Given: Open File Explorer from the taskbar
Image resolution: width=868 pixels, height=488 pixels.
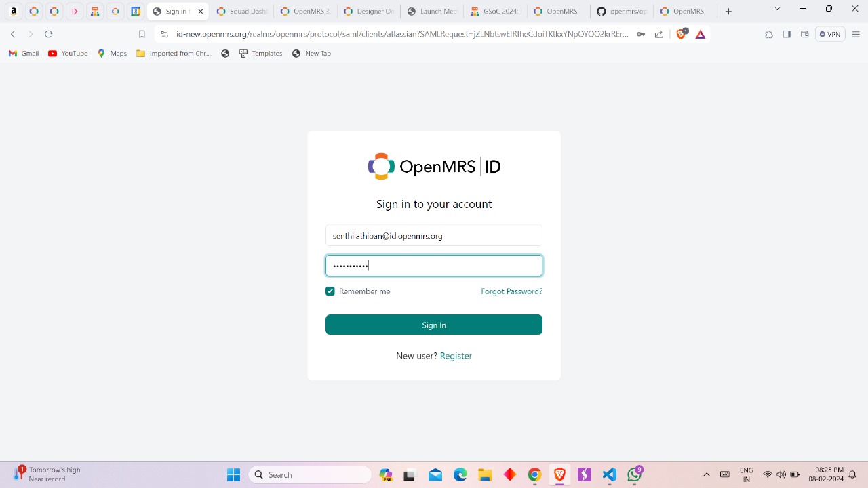Looking at the screenshot, I should pos(485,475).
